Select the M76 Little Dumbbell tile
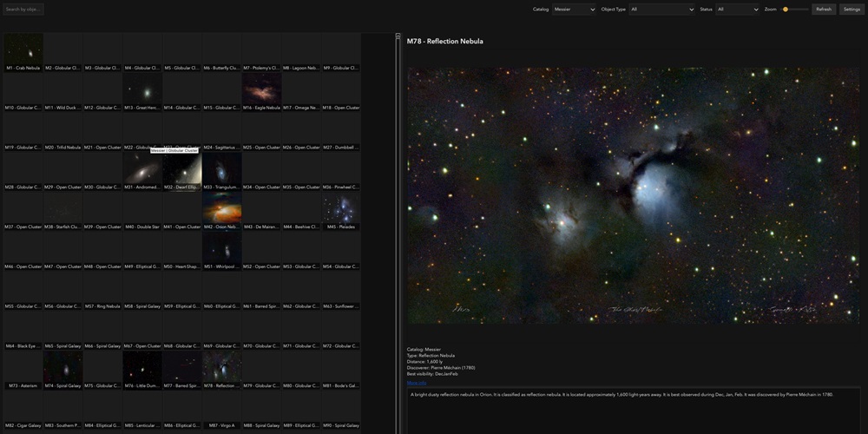The height and width of the screenshot is (434, 868). click(x=142, y=366)
